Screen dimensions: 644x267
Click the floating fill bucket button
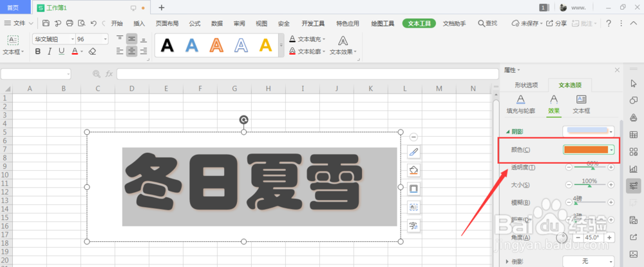(x=413, y=170)
